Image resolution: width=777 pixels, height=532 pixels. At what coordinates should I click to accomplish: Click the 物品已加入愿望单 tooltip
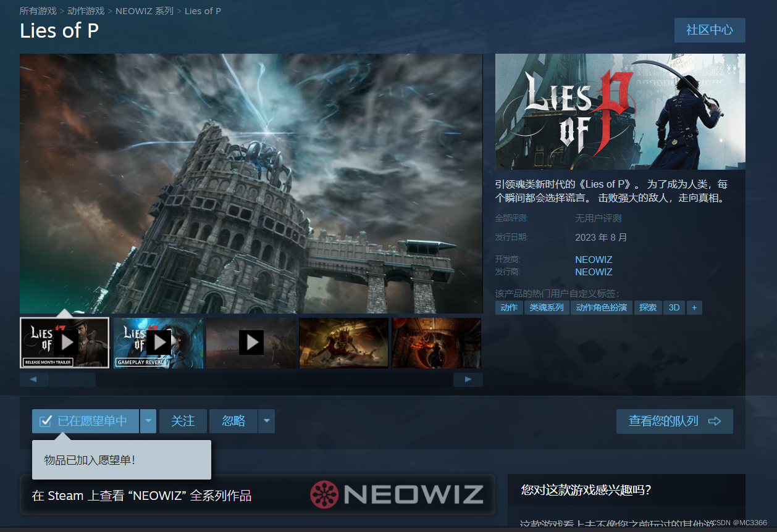pos(122,460)
